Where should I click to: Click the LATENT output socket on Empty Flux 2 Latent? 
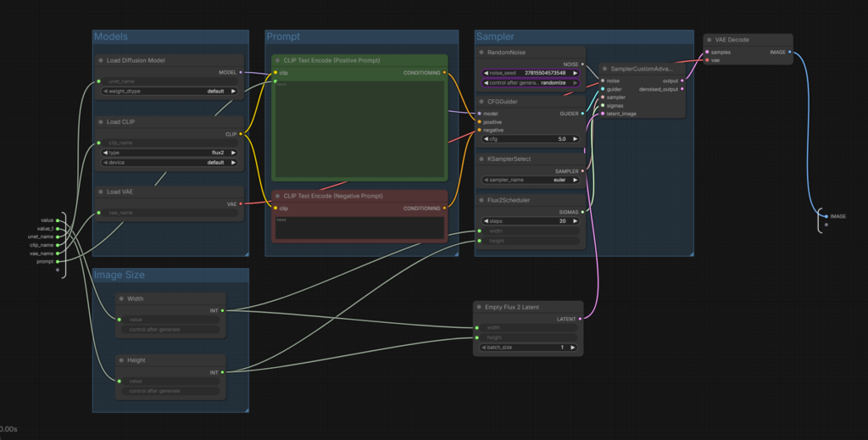[x=581, y=320]
